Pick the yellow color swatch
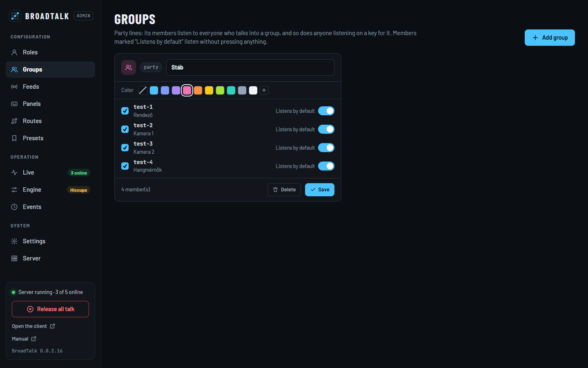Screen dimensions: 588x368 coord(209,90)
